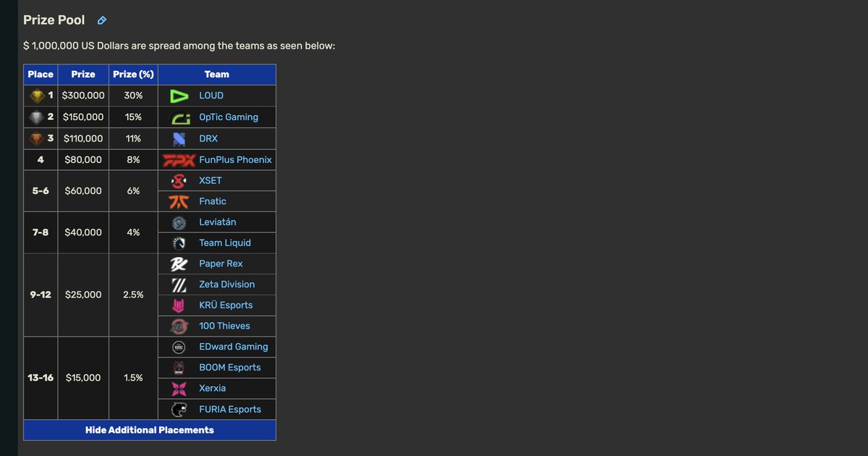
Task: Click the Place column header
Action: 41,75
